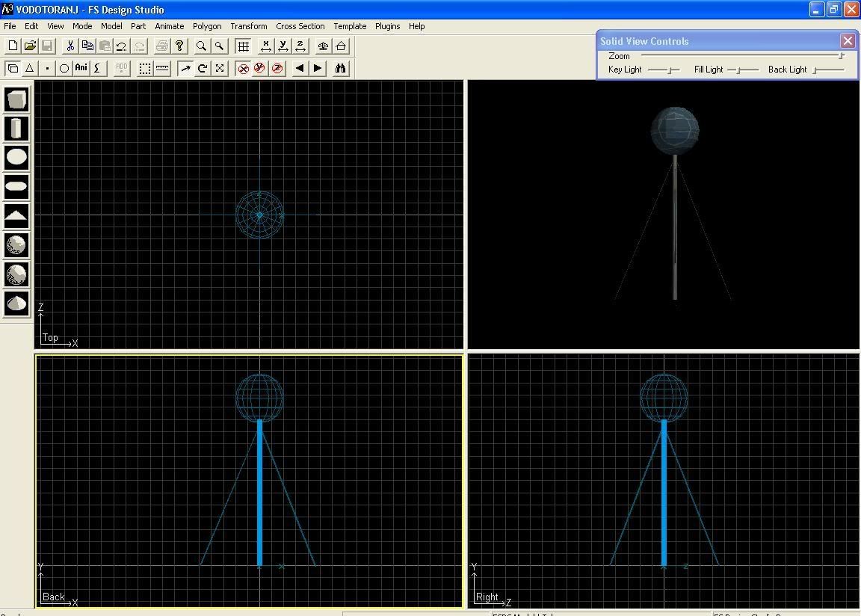
Task: Click the Ani animation button
Action: click(x=81, y=68)
